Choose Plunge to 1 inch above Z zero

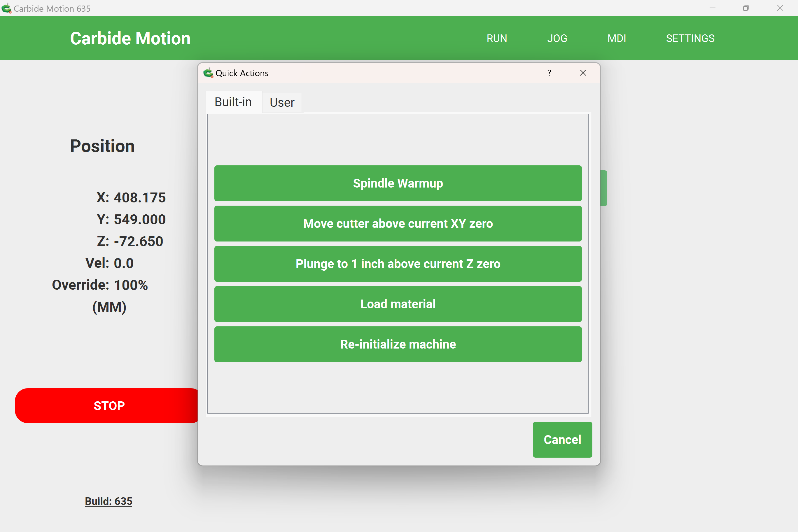[x=398, y=264]
